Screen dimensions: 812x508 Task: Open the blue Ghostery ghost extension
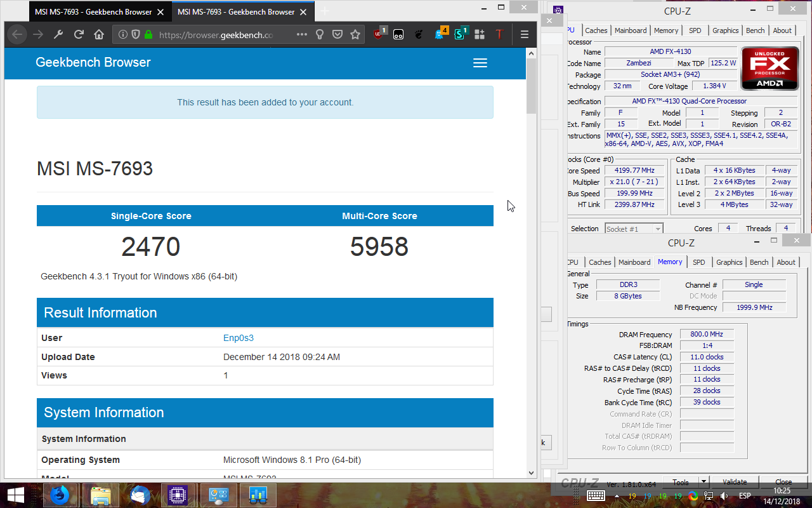pyautogui.click(x=441, y=34)
